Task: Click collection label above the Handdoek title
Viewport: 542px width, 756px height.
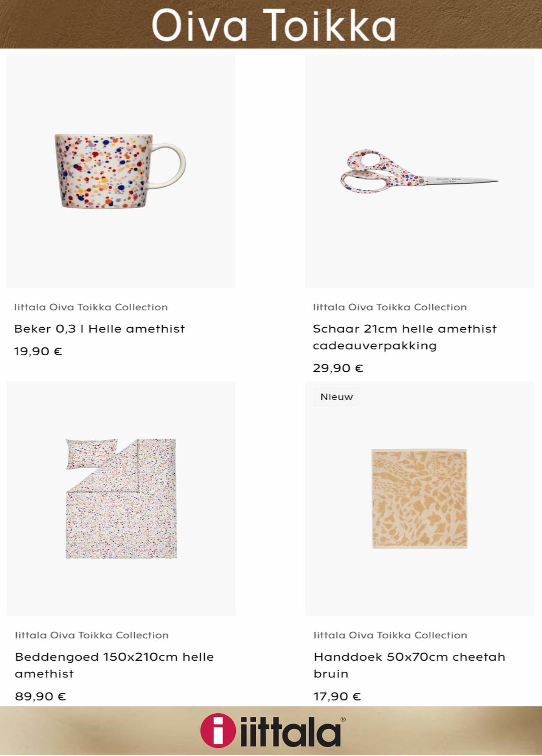Action: pyautogui.click(x=390, y=635)
